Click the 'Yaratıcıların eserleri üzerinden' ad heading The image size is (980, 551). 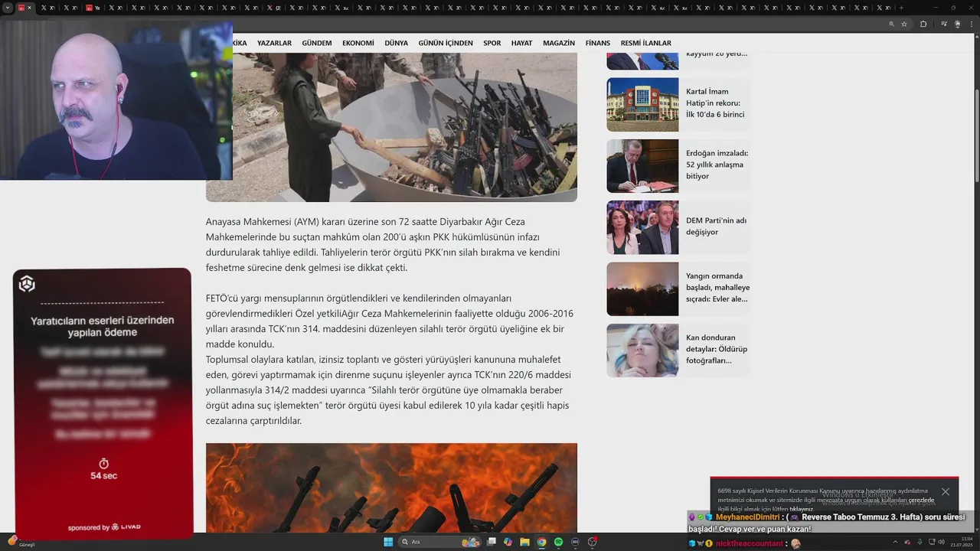(x=103, y=326)
